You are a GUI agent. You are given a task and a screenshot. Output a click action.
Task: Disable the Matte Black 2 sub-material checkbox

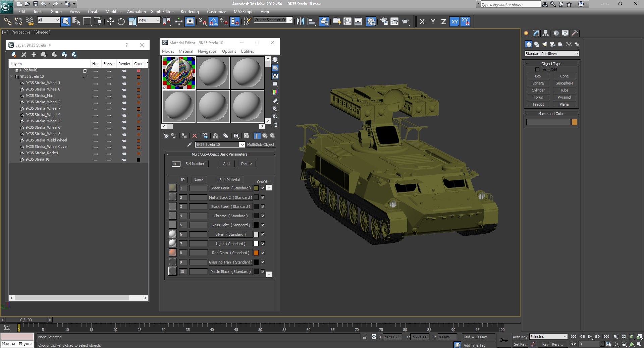click(263, 197)
